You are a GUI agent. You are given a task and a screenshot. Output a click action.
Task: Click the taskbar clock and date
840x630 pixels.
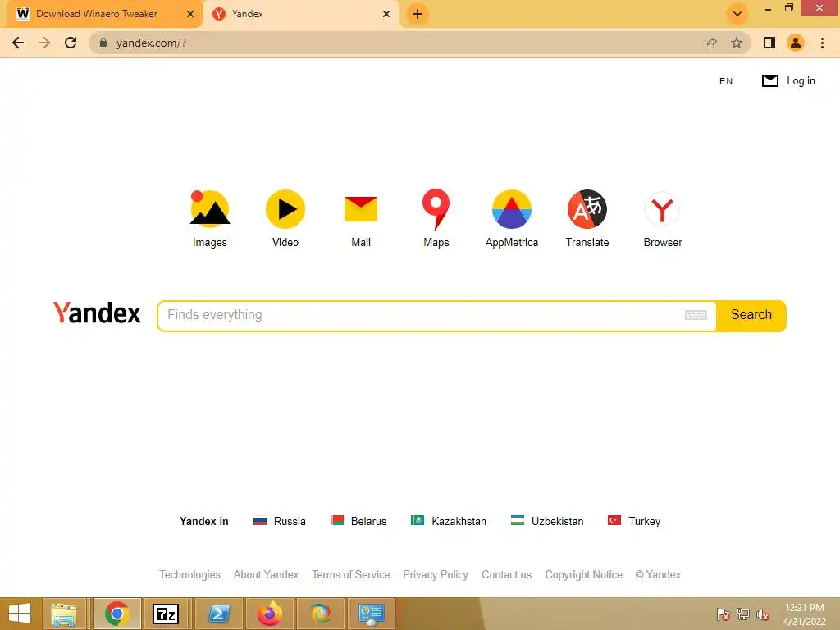(804, 614)
